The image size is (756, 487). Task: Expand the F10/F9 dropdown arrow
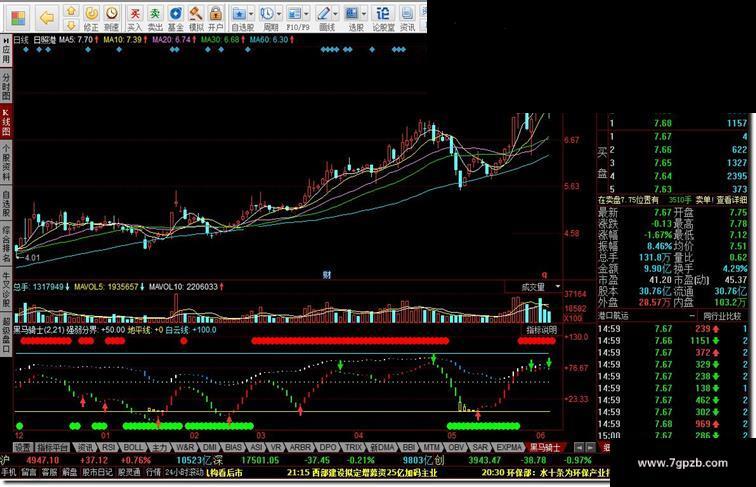(x=306, y=14)
